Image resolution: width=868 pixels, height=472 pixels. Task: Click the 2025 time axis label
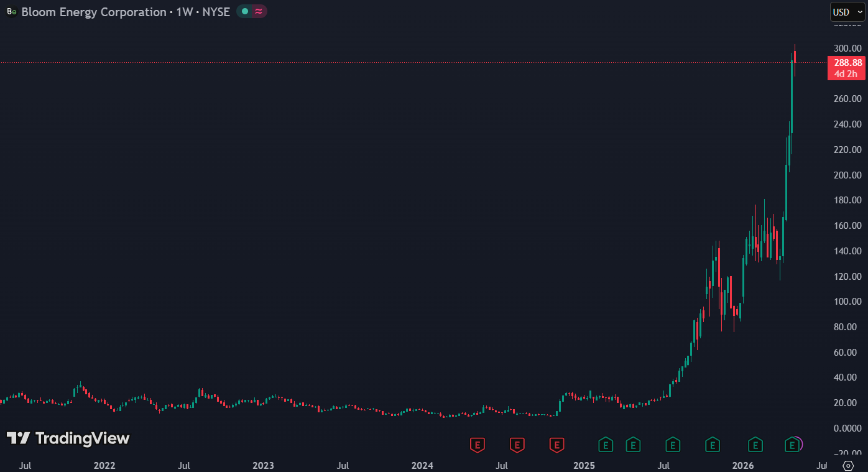tap(584, 466)
